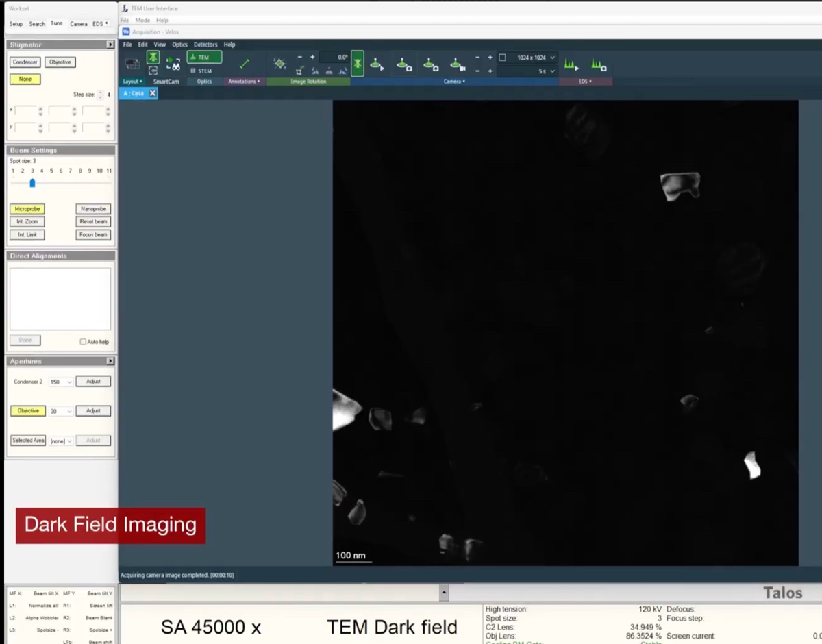
Task: Click the image rotation diamond icon
Action: pyautogui.click(x=279, y=64)
